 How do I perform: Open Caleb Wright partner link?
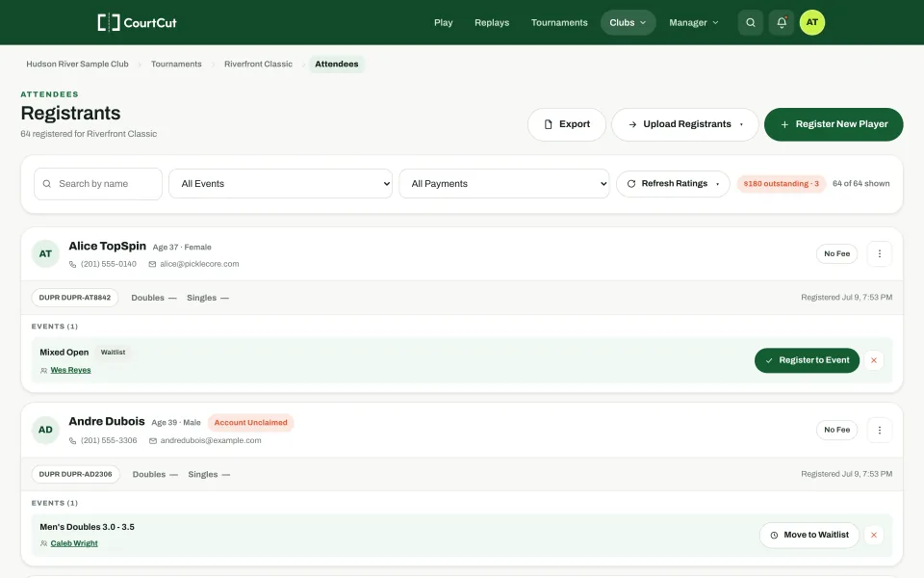click(x=74, y=543)
